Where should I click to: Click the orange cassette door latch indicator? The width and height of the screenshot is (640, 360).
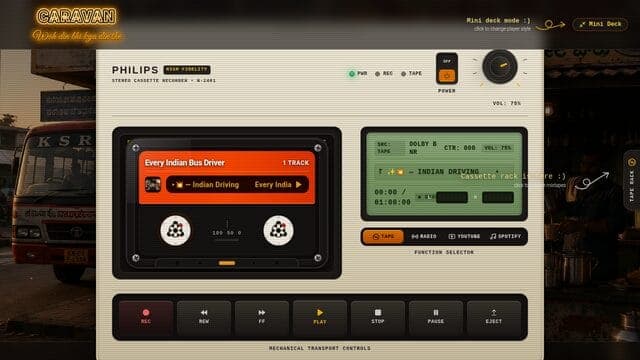pos(227,263)
